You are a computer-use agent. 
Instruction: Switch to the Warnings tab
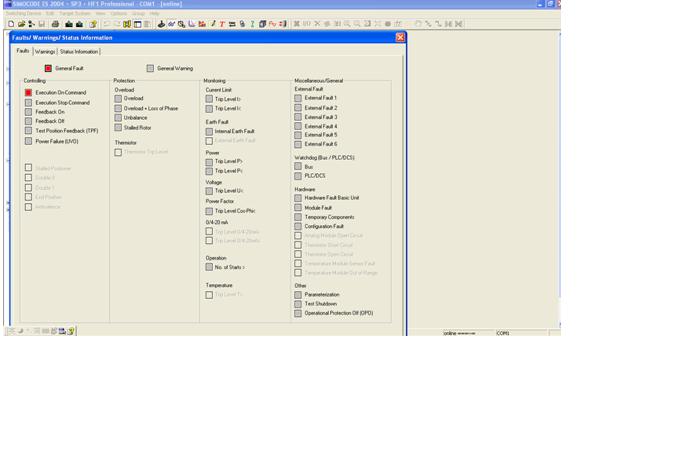tap(45, 52)
